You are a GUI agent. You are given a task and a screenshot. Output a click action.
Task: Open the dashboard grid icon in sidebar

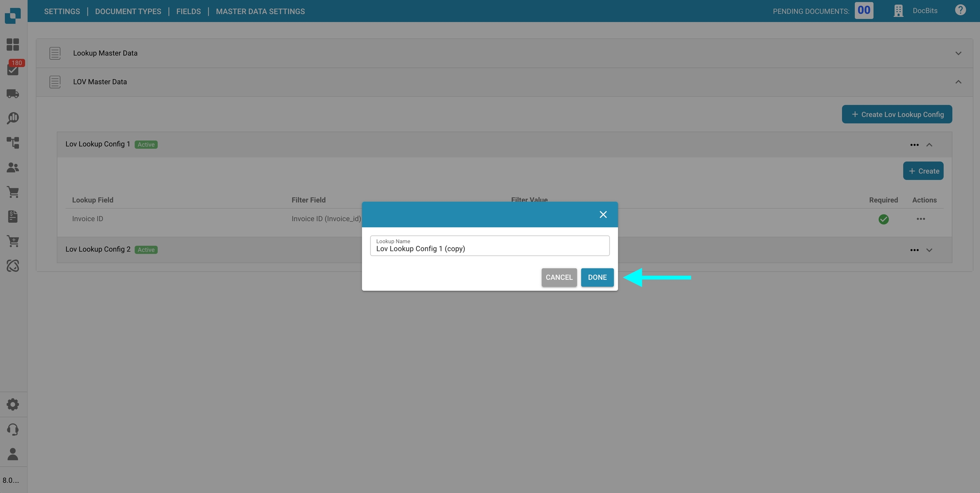(x=13, y=45)
